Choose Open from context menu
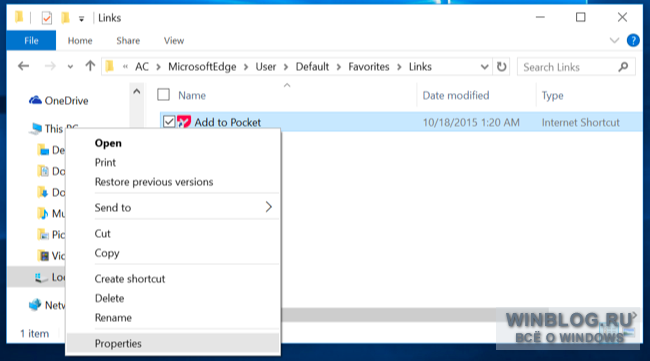650x361 pixels. [173, 143]
